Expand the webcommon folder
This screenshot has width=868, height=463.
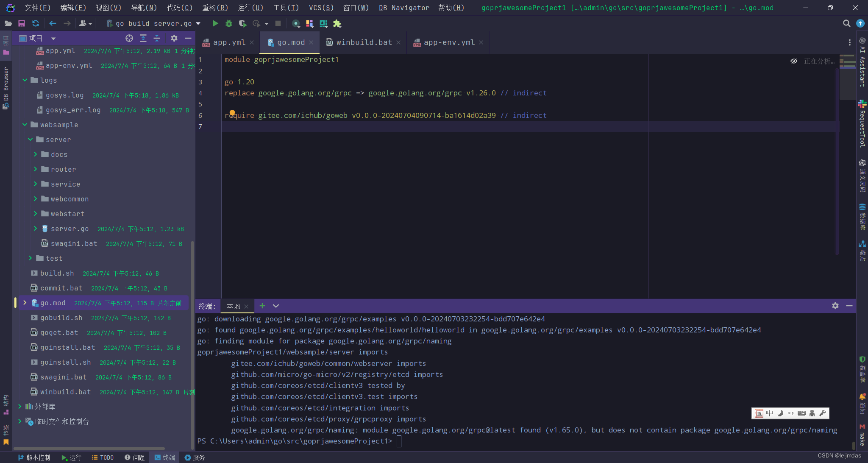[36, 199]
